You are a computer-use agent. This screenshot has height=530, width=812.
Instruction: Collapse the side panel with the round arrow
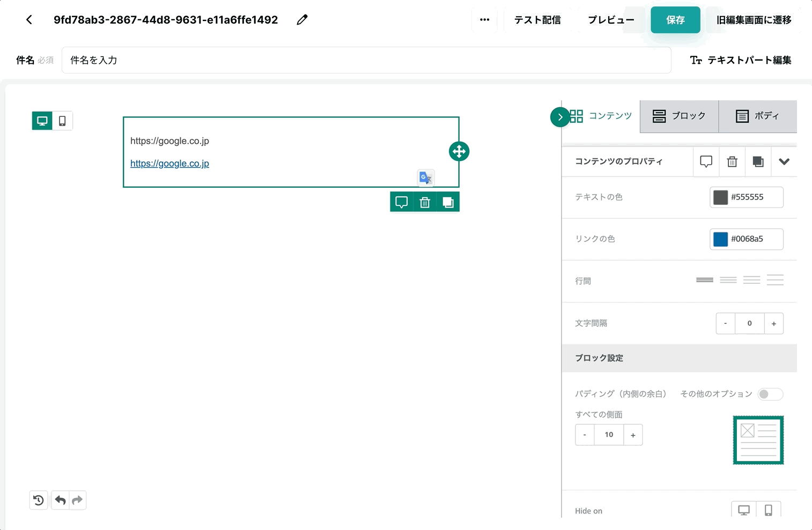click(560, 117)
